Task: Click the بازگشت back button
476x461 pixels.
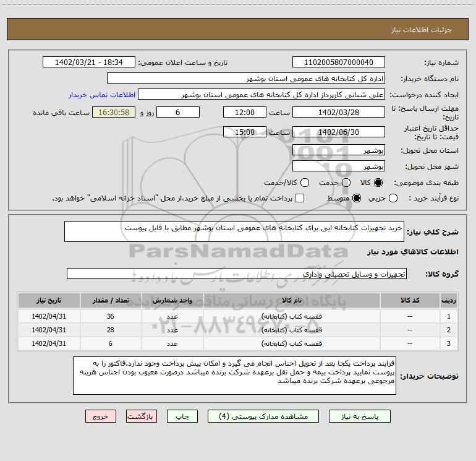Action: [142, 416]
